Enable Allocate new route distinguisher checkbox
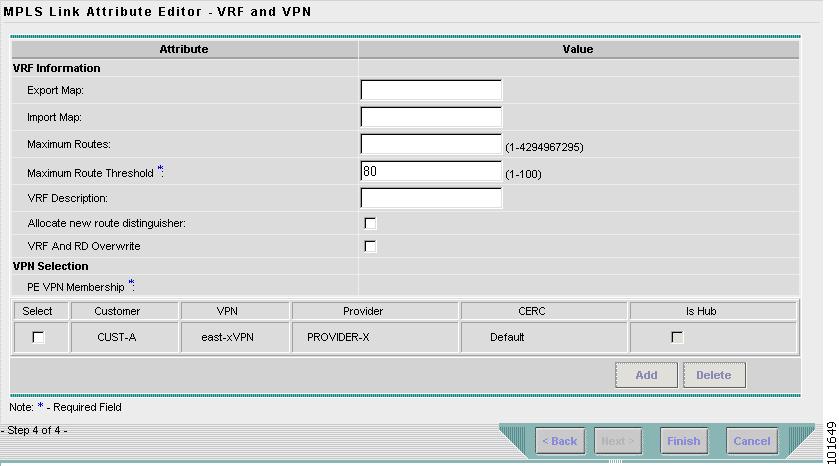Image resolution: width=839 pixels, height=466 pixels. click(370, 223)
